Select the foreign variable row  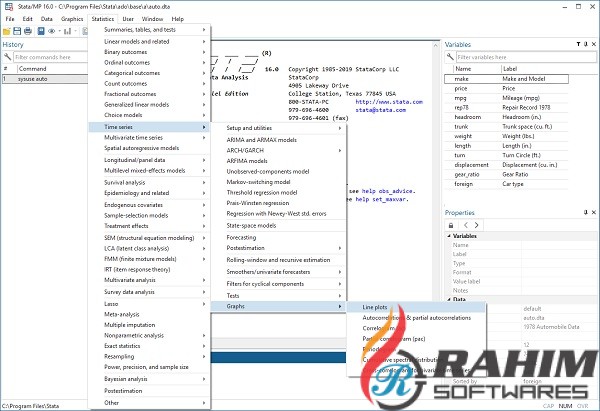(506, 184)
